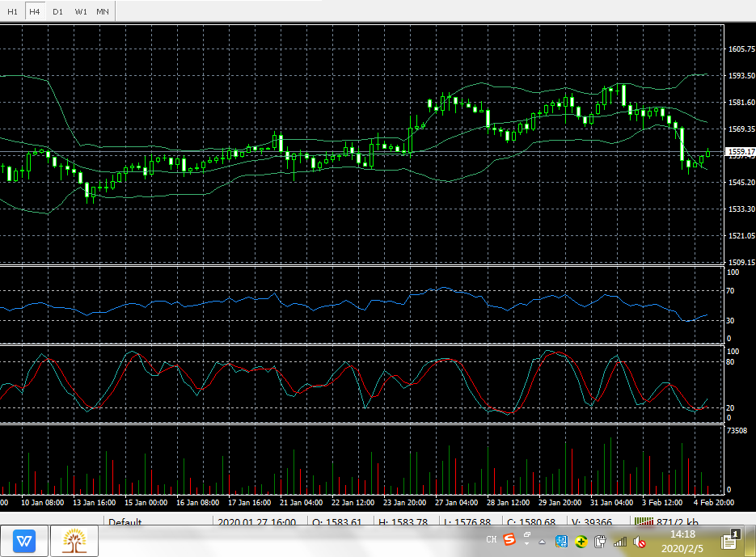
Task: Click the green plus tray icon
Action: [x=581, y=541]
